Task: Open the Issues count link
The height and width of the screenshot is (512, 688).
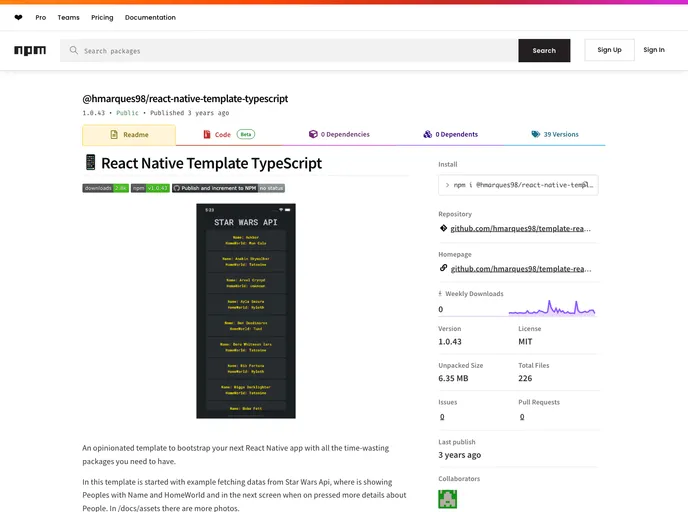Action: point(442,417)
